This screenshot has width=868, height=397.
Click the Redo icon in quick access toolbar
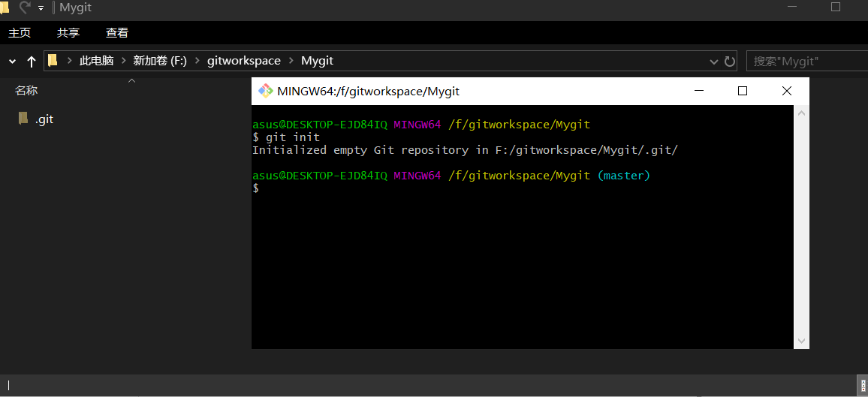(24, 8)
